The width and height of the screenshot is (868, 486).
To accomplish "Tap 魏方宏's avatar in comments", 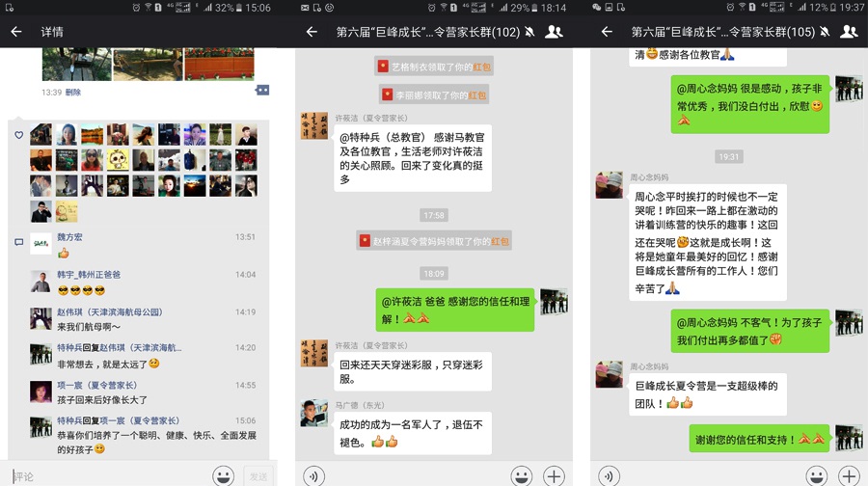I will (41, 244).
